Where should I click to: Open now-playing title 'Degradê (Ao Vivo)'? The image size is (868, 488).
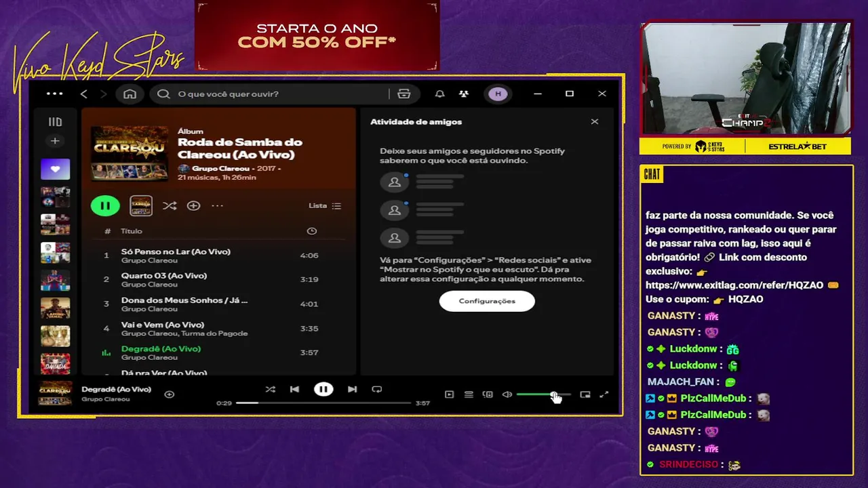[x=116, y=389]
